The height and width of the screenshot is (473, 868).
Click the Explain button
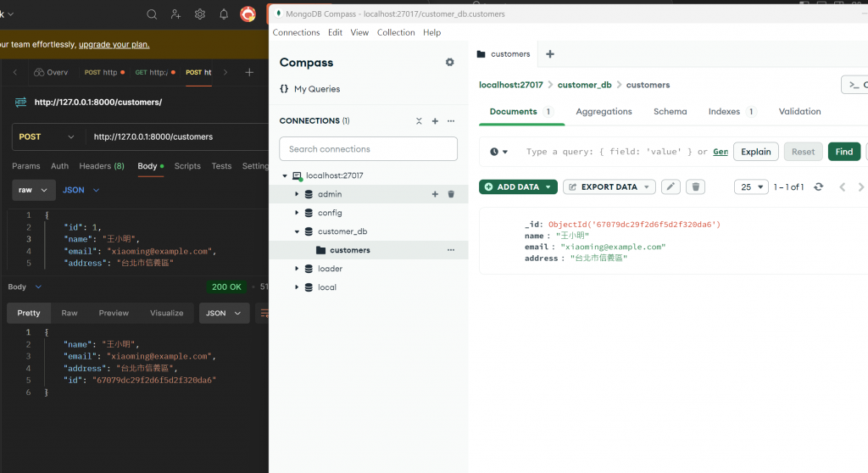(755, 152)
